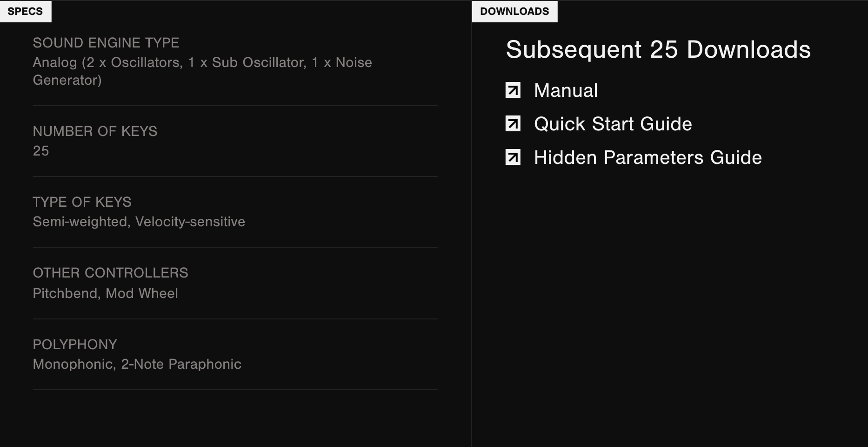Select the SPECS tab label
Image resolution: width=868 pixels, height=447 pixels.
click(x=25, y=11)
